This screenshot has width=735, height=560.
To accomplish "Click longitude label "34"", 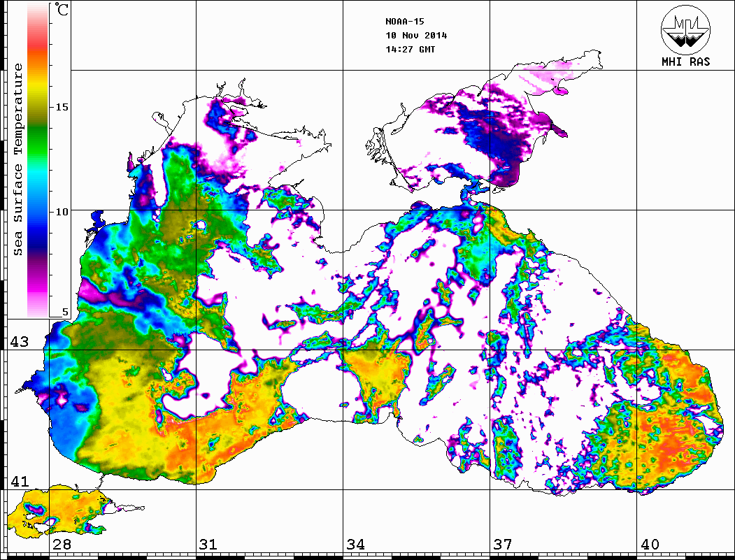I will pyautogui.click(x=355, y=544).
